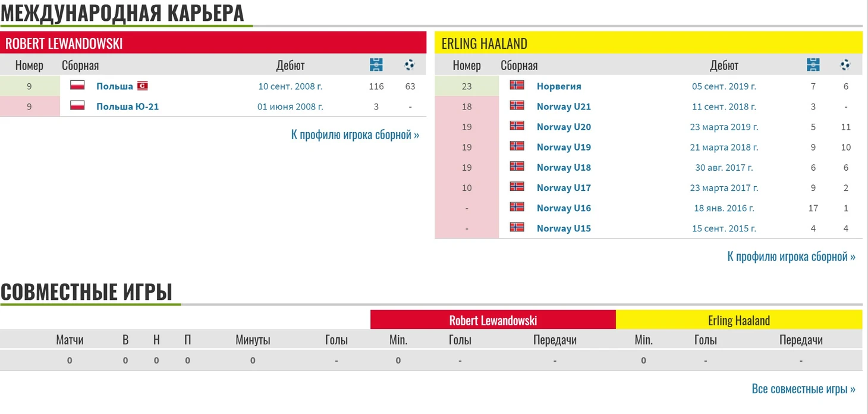Click the Norway flag beside Norway U21
Screen dimensions: 868x414
click(x=517, y=105)
